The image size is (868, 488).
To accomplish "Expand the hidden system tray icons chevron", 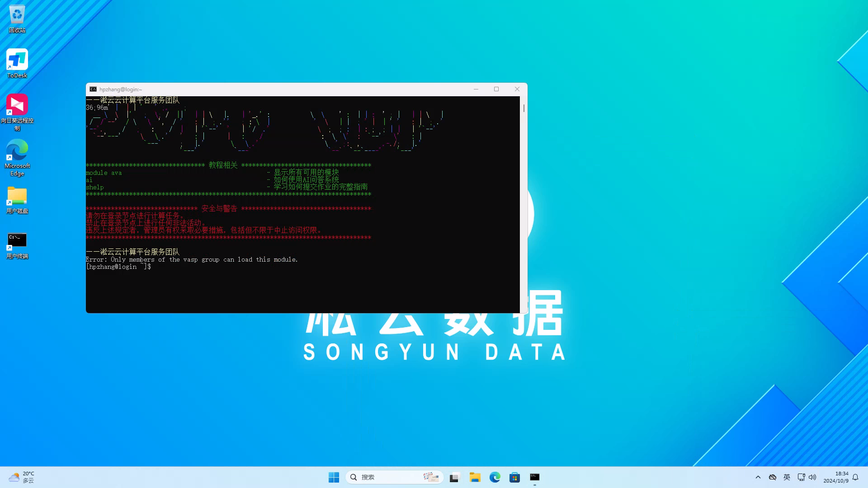I will 758,477.
